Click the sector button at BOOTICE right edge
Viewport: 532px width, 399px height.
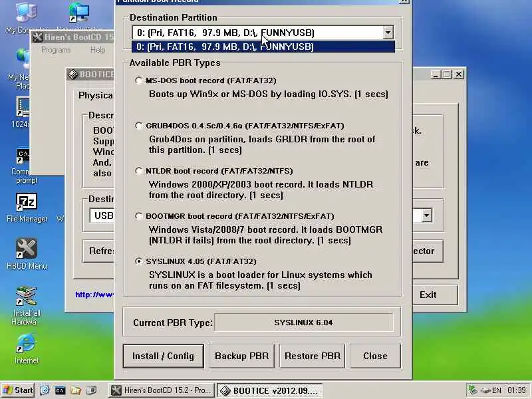pyautogui.click(x=428, y=251)
